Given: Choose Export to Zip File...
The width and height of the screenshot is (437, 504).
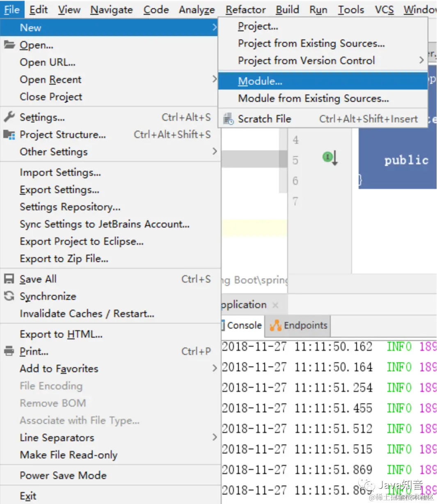Looking at the screenshot, I should tap(110, 258).
